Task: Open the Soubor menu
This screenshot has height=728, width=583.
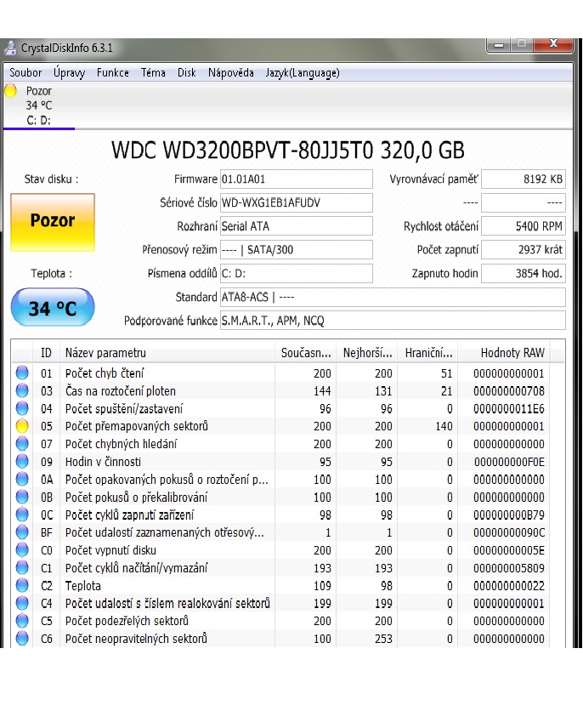Action: (x=25, y=73)
